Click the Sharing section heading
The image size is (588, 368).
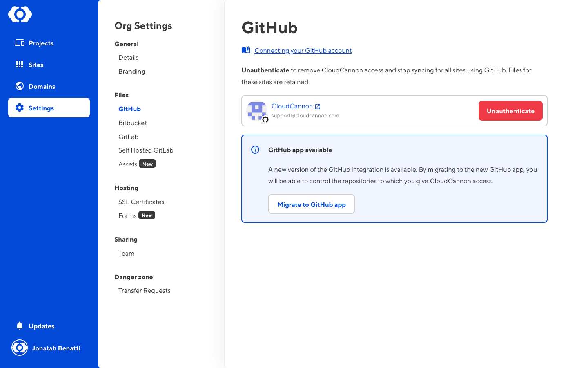coord(126,240)
